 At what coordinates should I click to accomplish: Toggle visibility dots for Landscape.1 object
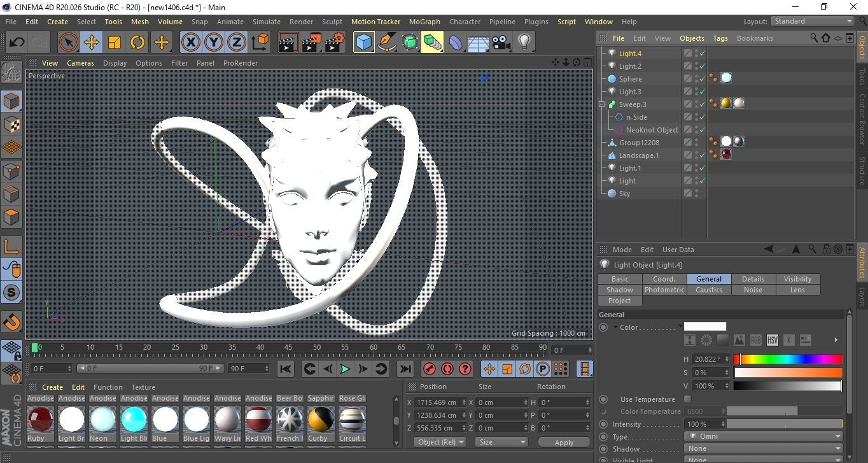coord(696,155)
